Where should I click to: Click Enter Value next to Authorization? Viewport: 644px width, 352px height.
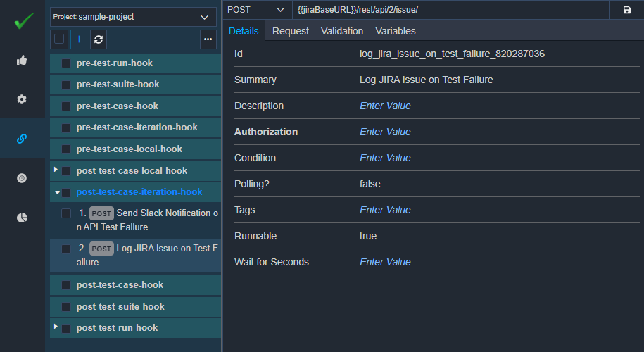385,132
